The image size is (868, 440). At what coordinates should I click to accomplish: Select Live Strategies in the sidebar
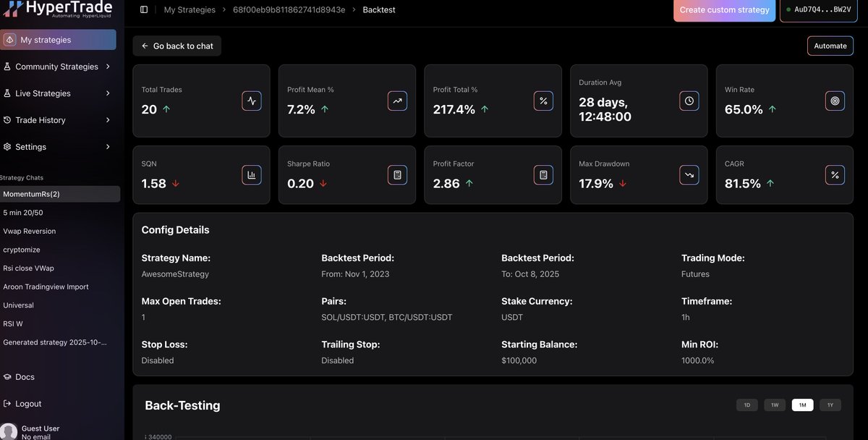tap(41, 93)
